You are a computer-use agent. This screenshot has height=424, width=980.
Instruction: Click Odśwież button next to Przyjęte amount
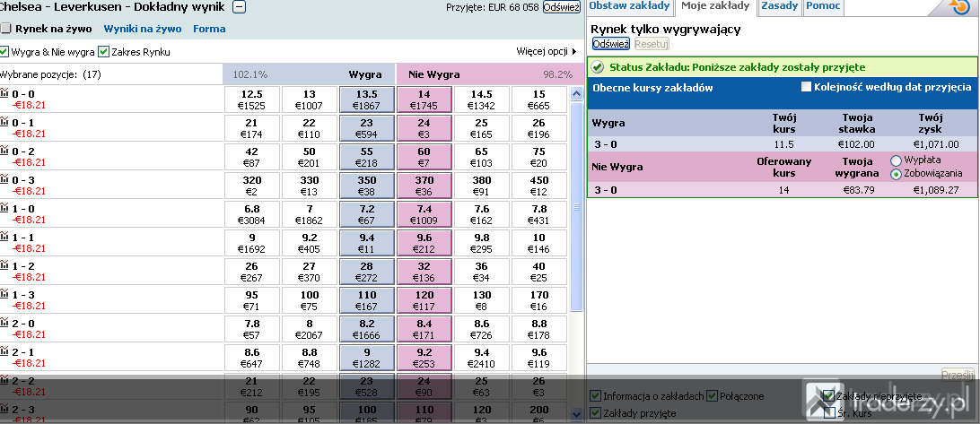561,7
